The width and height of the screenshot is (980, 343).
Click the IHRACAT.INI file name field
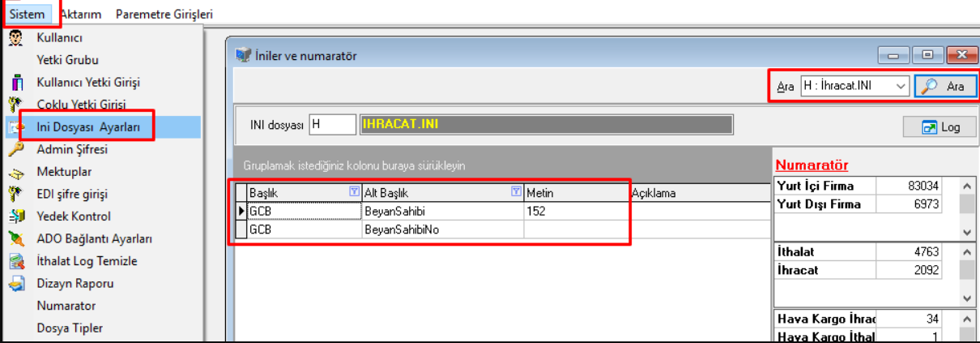(546, 124)
